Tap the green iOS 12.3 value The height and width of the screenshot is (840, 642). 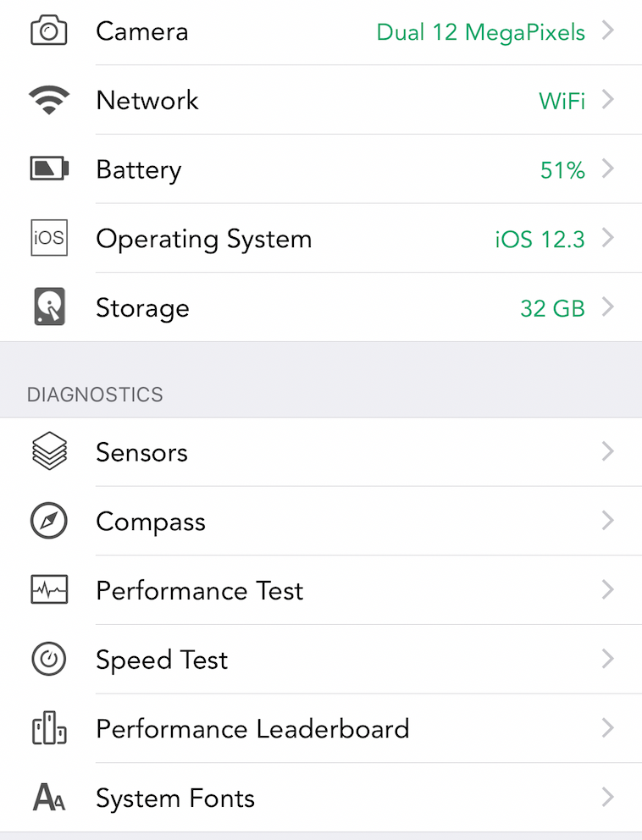coord(540,240)
